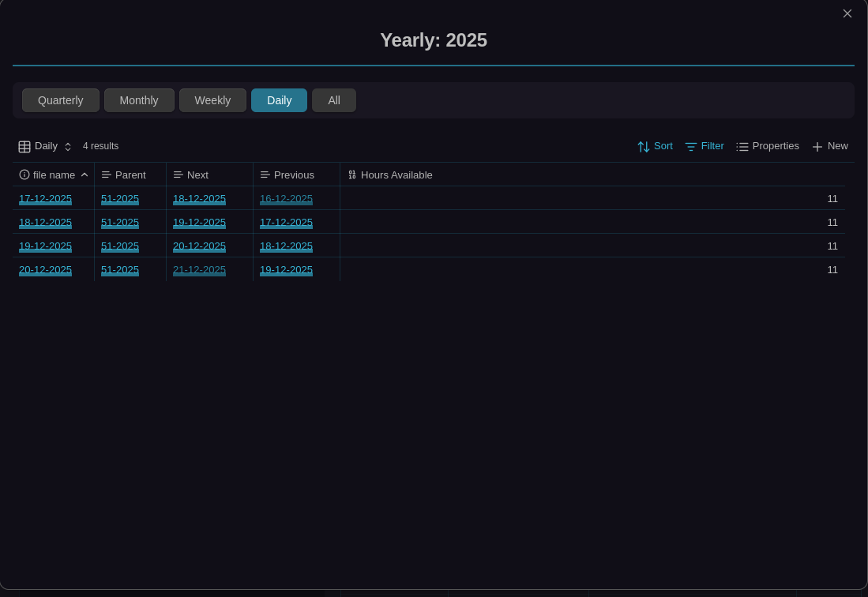Viewport: 868px width, 597px height.
Task: Open the 17-12-2025 file name link
Action: pos(45,199)
